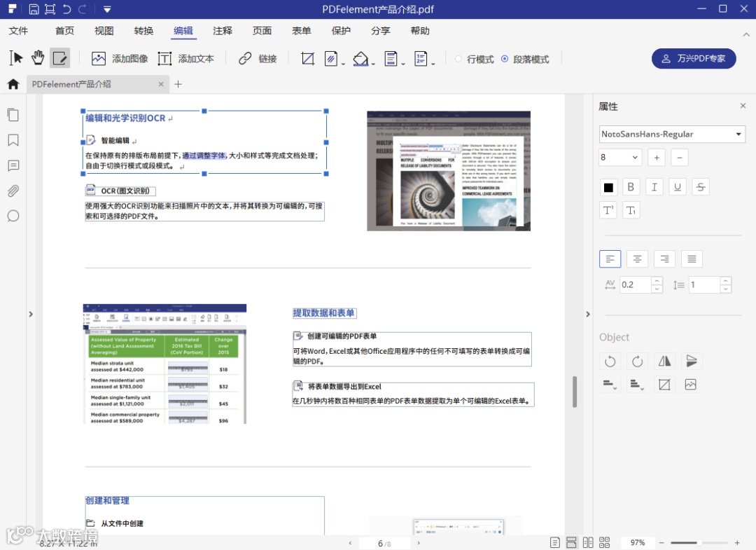
Task: Apply superscript formatting
Action: (x=608, y=210)
